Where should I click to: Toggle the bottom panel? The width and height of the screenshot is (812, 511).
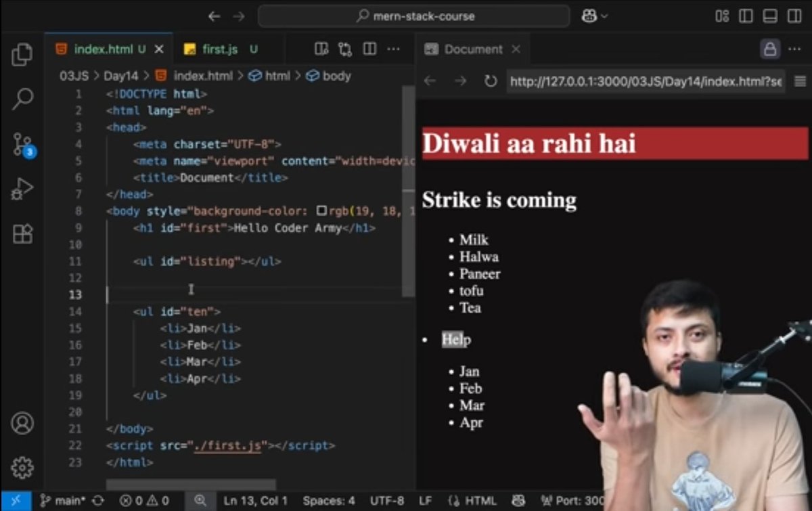coord(770,16)
